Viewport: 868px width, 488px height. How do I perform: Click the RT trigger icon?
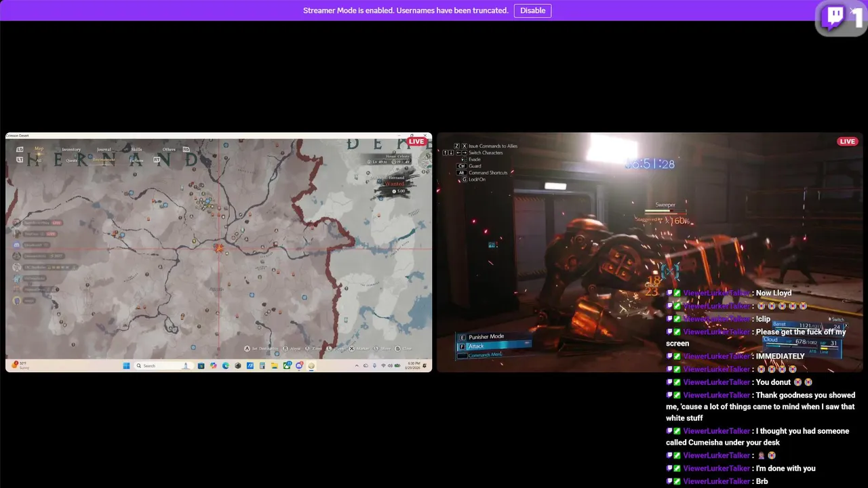tap(156, 160)
